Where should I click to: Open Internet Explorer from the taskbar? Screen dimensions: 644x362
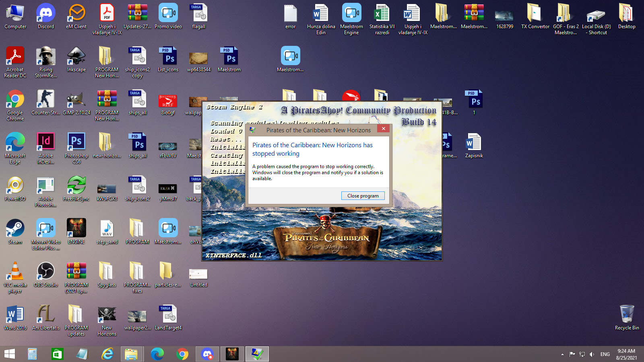(107, 354)
